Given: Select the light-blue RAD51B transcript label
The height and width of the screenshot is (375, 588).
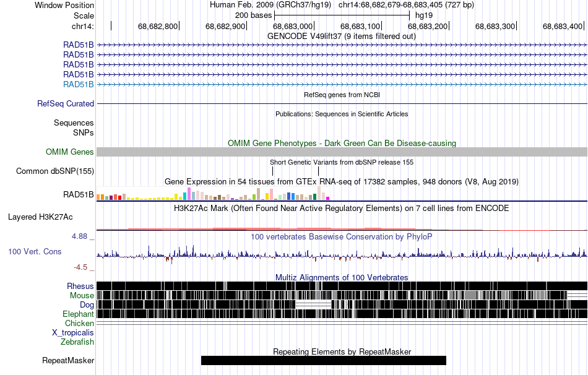Looking at the screenshot, I should tap(79, 84).
